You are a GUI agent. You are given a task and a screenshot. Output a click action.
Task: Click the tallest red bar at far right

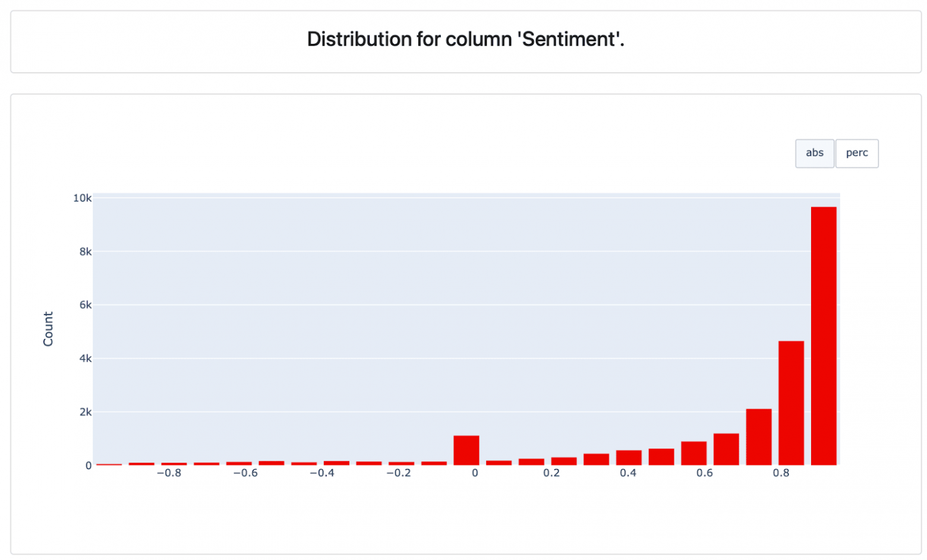click(823, 336)
